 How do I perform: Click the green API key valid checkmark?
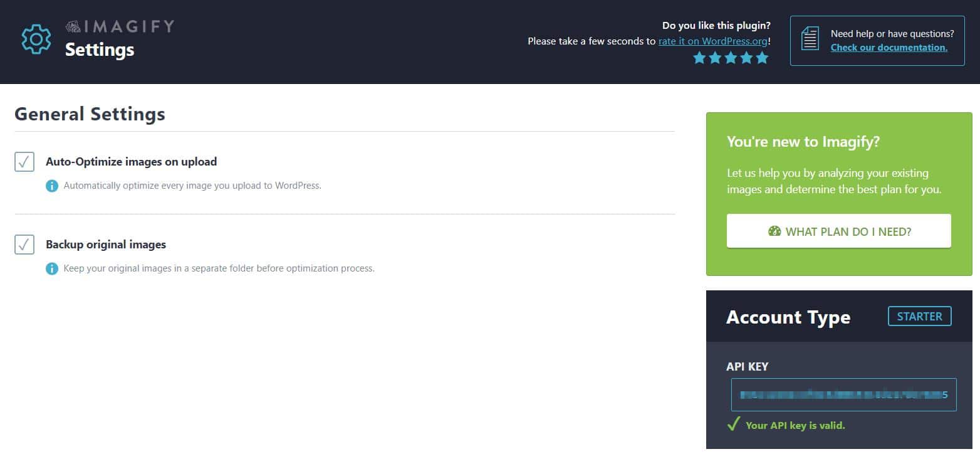tap(733, 425)
